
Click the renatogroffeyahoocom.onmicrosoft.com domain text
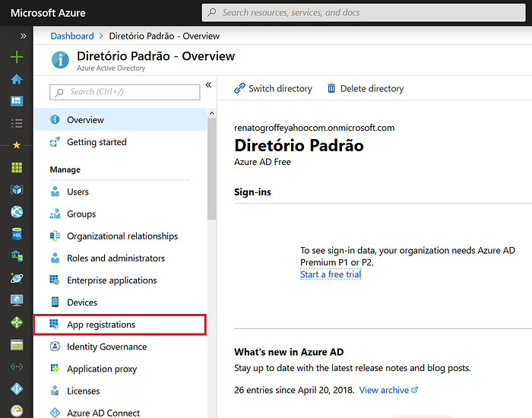point(314,128)
